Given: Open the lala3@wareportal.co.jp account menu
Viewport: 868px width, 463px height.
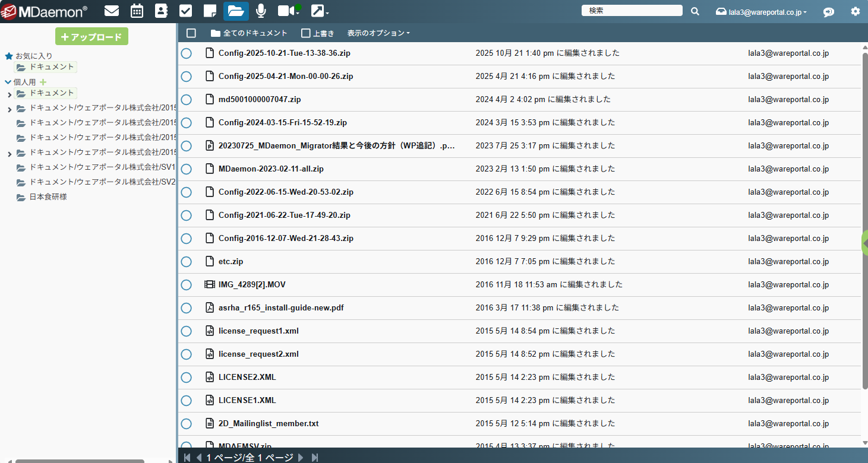Looking at the screenshot, I should [766, 12].
